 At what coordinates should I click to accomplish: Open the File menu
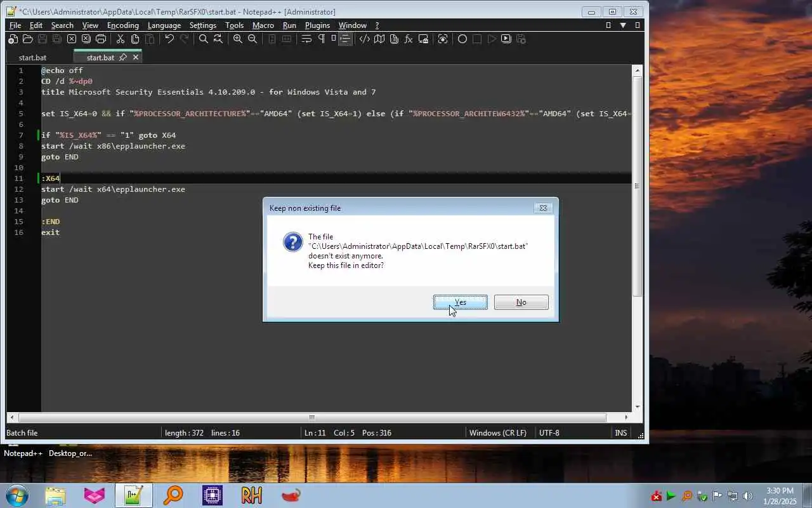pyautogui.click(x=15, y=25)
